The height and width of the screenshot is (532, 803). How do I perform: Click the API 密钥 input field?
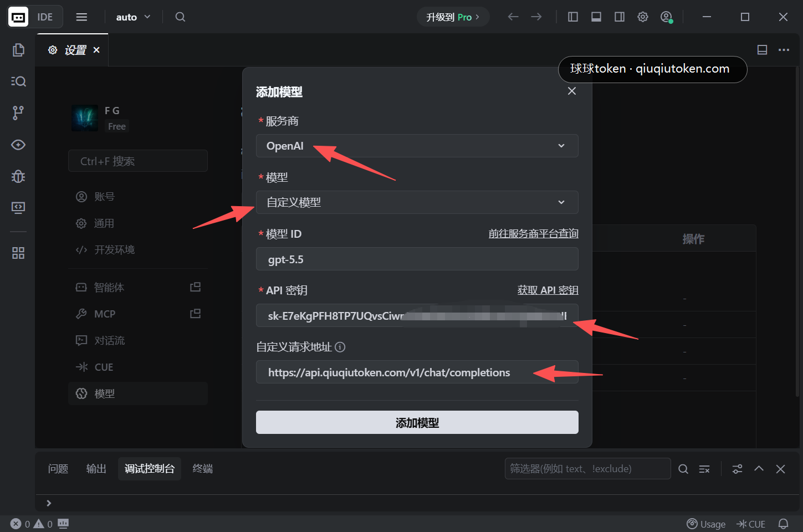coord(417,315)
